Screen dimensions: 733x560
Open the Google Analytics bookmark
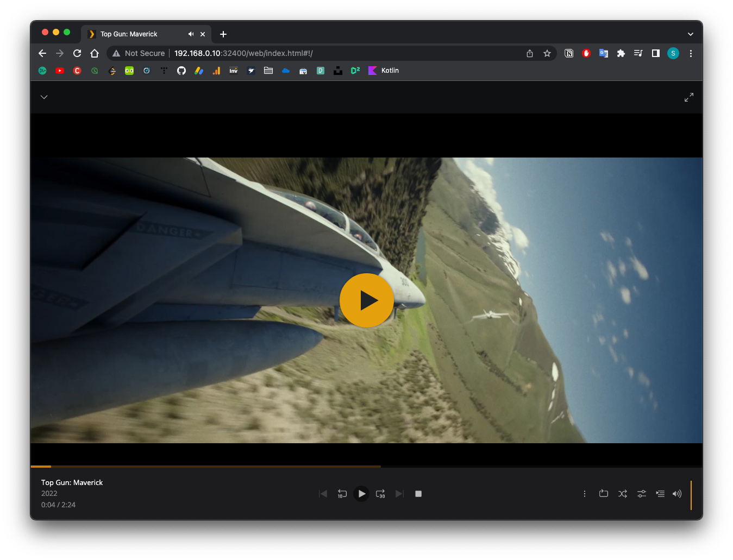[x=216, y=71]
